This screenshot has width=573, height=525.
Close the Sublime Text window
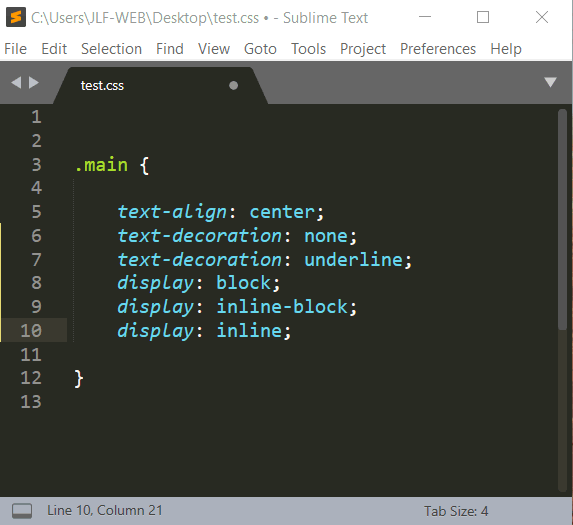542,17
